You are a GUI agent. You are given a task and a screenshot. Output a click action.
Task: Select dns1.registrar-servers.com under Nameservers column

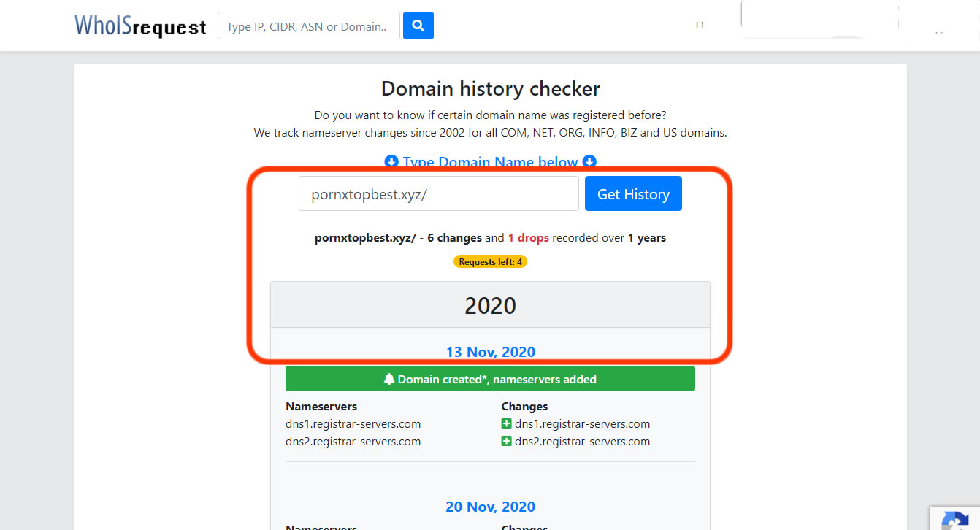click(353, 423)
